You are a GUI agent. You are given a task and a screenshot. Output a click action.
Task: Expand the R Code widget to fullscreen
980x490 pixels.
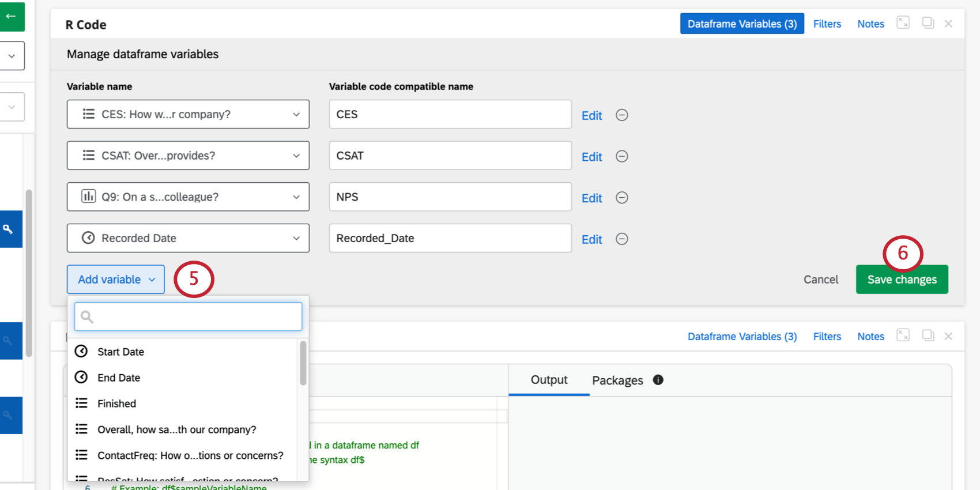point(903,23)
